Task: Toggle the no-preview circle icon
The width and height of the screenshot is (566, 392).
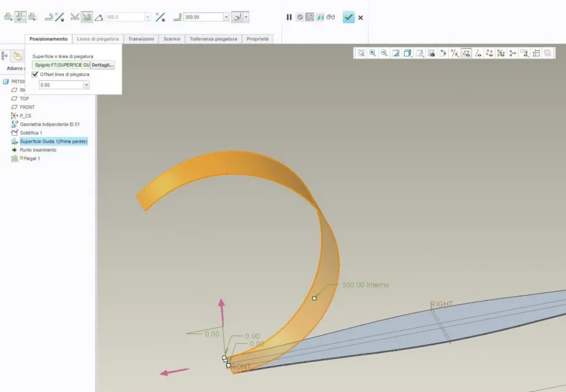Action: [300, 17]
